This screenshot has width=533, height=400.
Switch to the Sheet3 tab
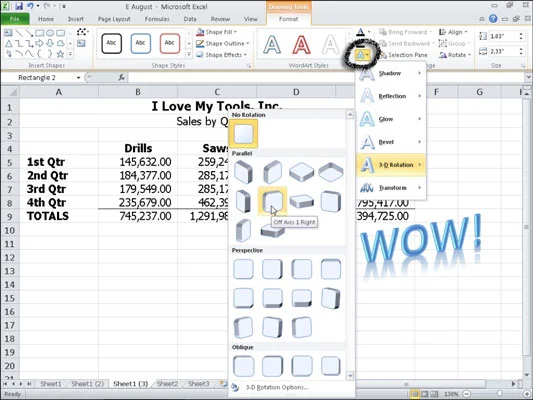199,384
